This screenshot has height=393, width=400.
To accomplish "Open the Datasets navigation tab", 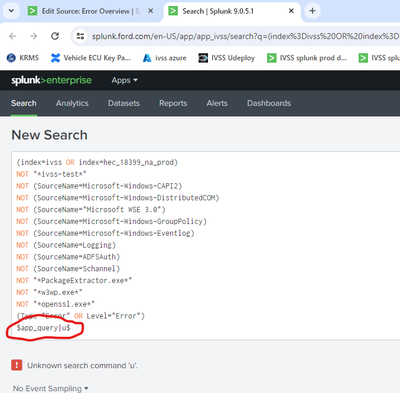I will pyautogui.click(x=124, y=103).
